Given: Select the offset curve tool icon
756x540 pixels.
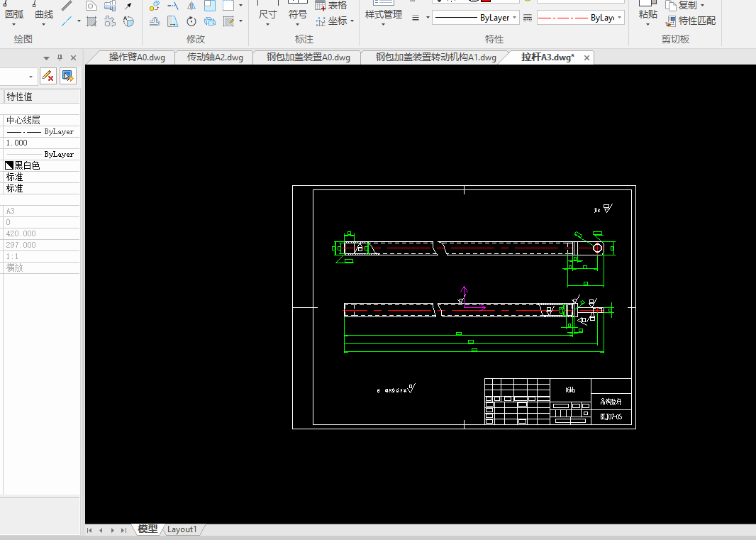Looking at the screenshot, I should [x=155, y=21].
